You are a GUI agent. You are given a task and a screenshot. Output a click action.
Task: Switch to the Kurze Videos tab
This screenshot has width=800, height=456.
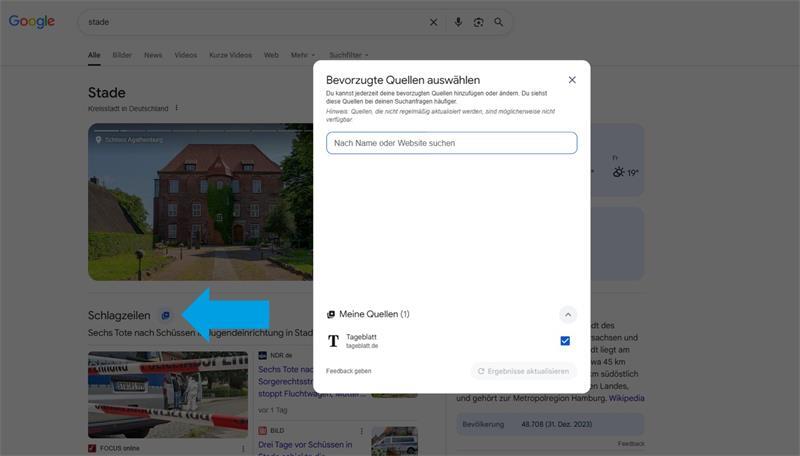(x=231, y=55)
